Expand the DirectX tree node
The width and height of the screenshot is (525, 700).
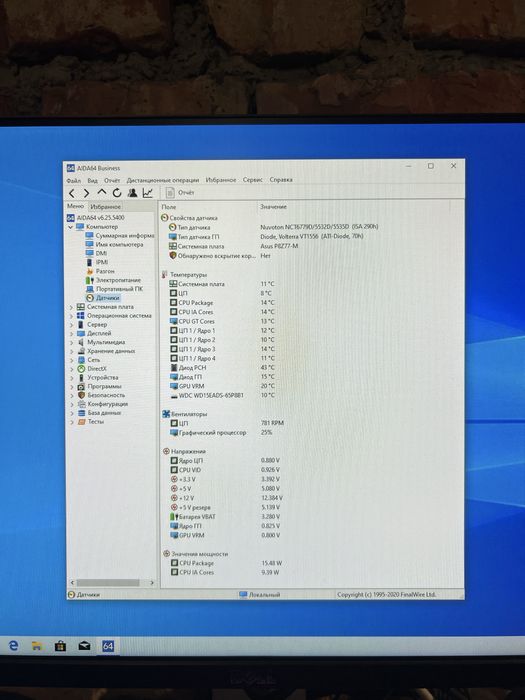click(71, 369)
